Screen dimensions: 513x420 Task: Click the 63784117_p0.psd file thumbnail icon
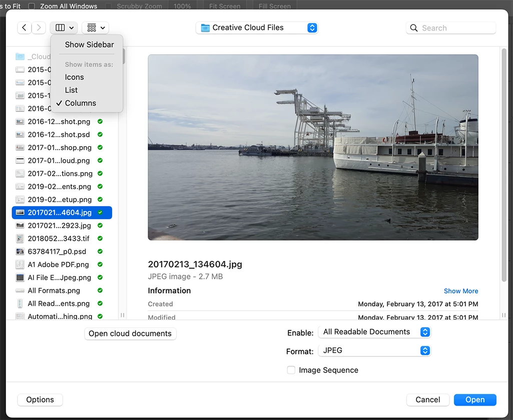pos(20,251)
